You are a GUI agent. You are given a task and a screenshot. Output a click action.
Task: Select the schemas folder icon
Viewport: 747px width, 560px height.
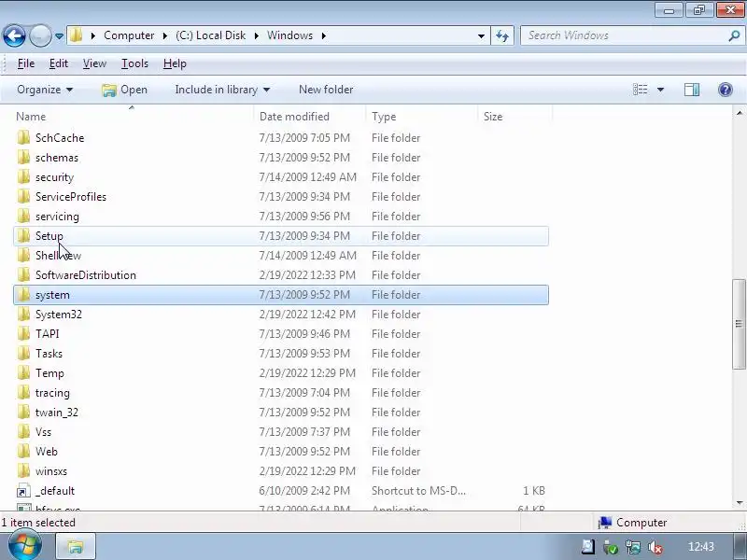click(x=23, y=157)
